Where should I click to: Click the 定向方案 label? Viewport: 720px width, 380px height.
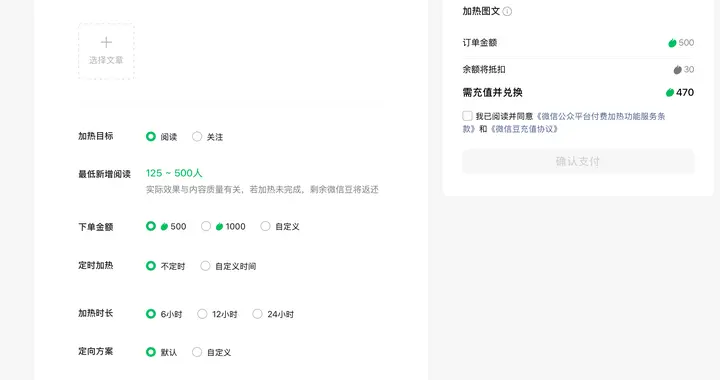click(x=96, y=352)
